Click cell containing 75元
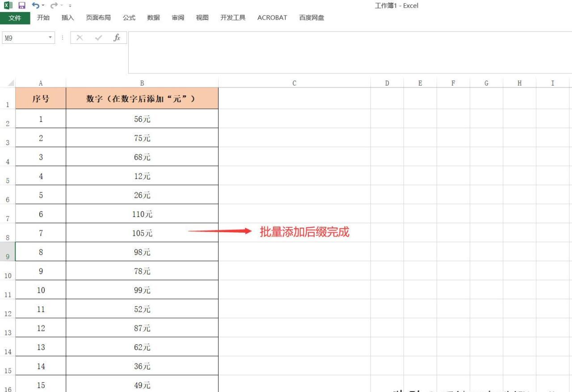 tap(142, 138)
